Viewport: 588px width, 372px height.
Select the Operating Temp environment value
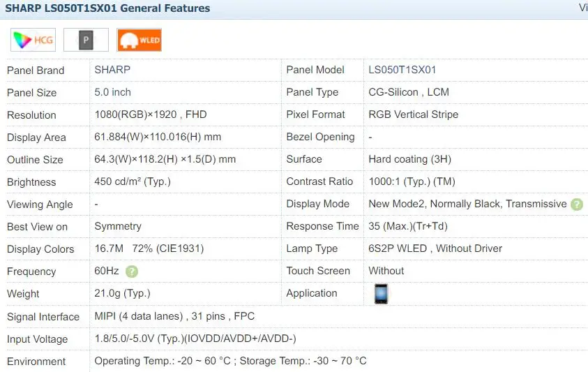(x=231, y=361)
